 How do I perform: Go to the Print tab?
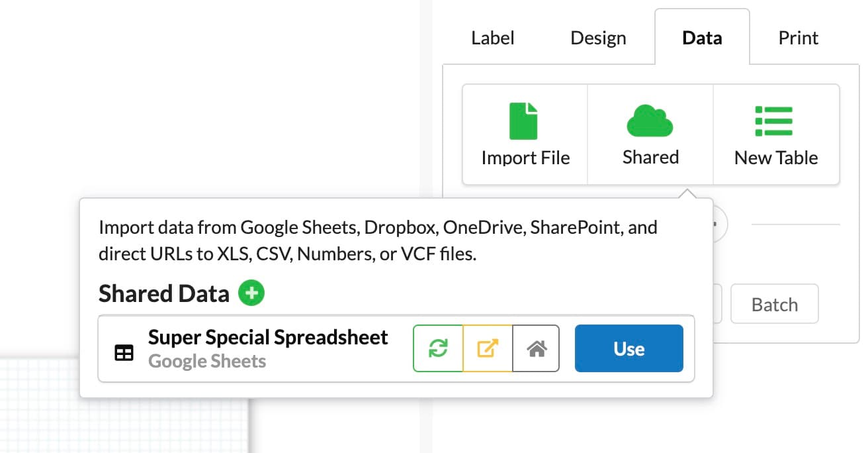pos(798,38)
